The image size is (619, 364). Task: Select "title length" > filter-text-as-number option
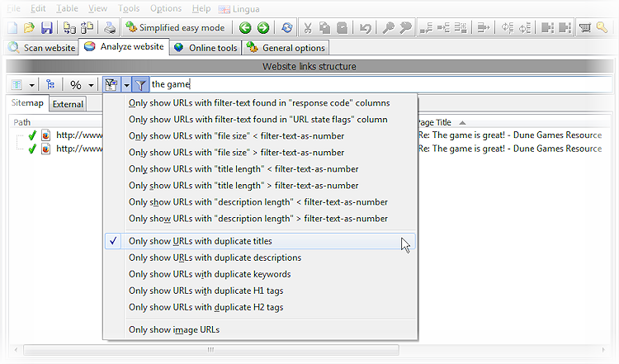coord(259,186)
